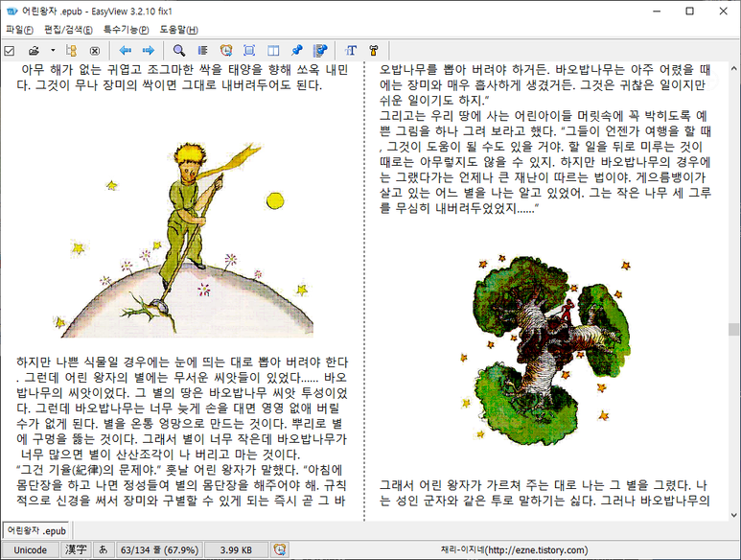The height and width of the screenshot is (560, 741).
Task: Close the current document with the X icon
Action: point(95,51)
